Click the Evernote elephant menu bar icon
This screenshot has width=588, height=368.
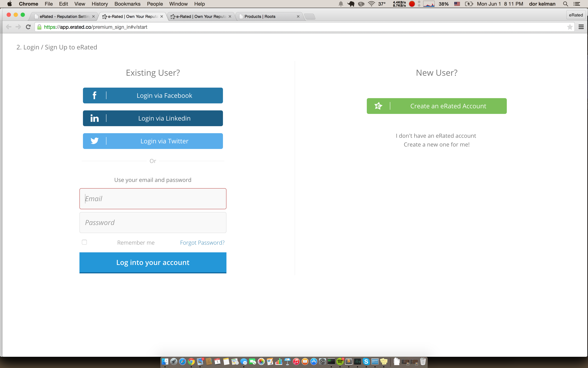(x=351, y=4)
